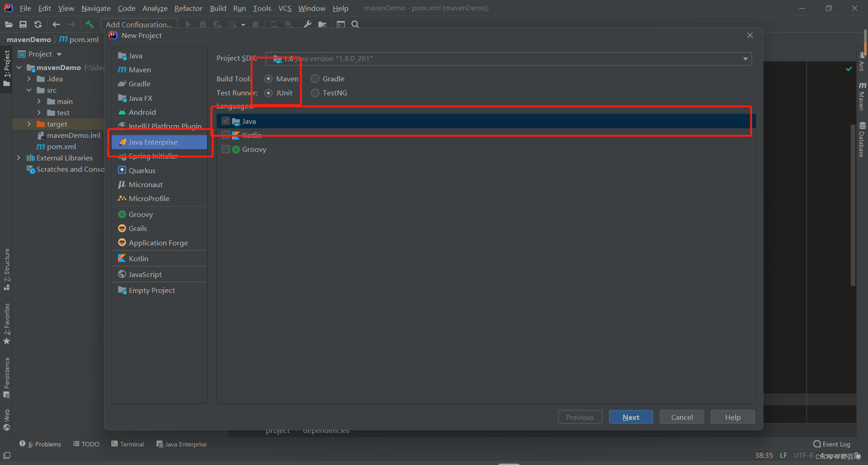Click the Project Structure toolbar icon
The height and width of the screenshot is (465, 868).
[x=322, y=24]
